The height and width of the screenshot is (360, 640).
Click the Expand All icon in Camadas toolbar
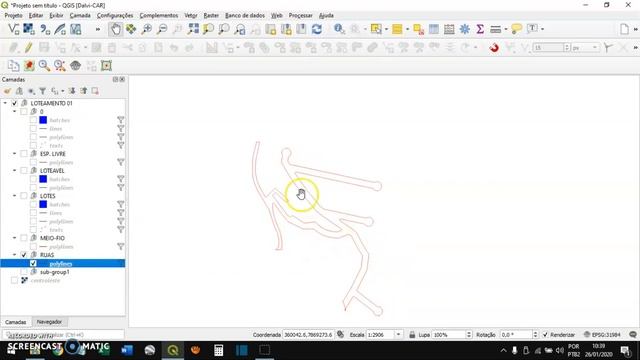pyautogui.click(x=72, y=91)
